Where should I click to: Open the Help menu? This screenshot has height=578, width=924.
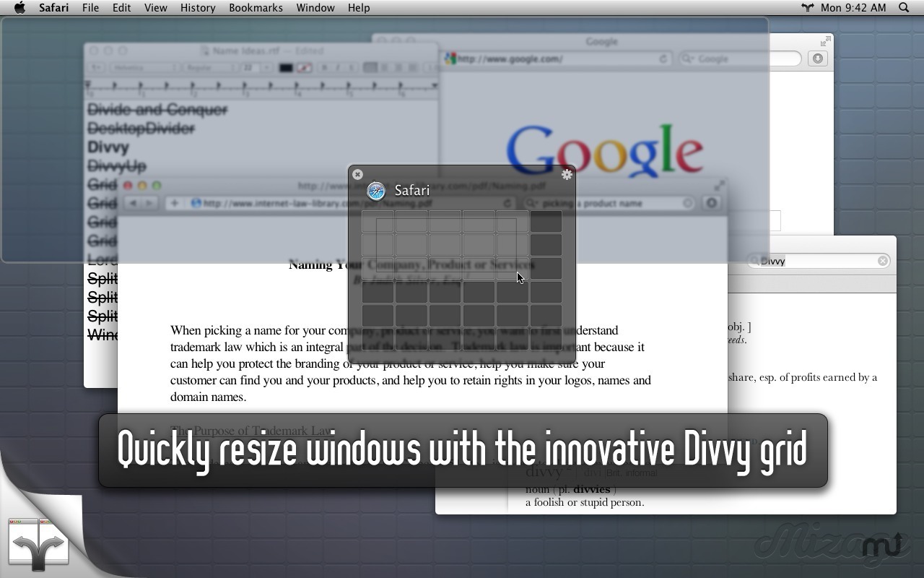(359, 8)
